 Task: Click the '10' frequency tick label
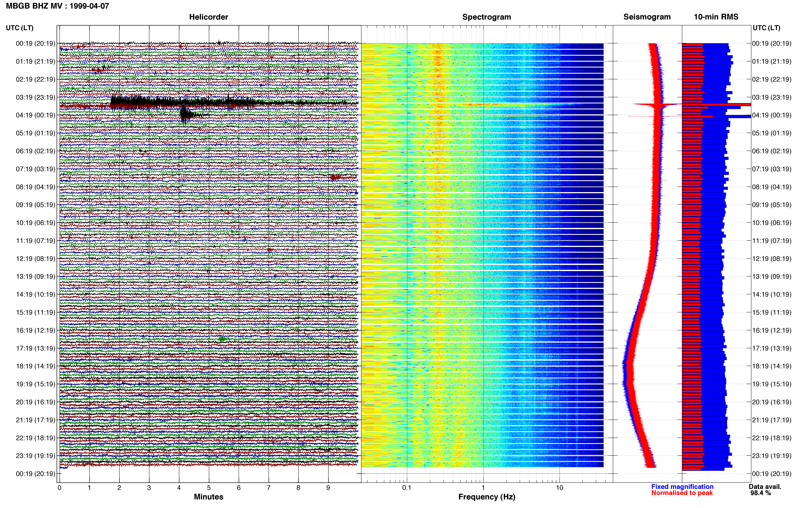click(x=559, y=488)
